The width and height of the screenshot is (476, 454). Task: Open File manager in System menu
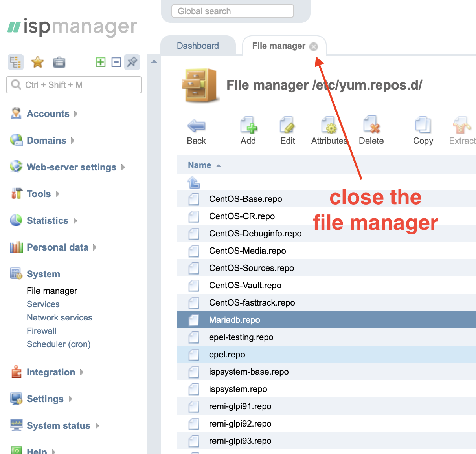(52, 291)
